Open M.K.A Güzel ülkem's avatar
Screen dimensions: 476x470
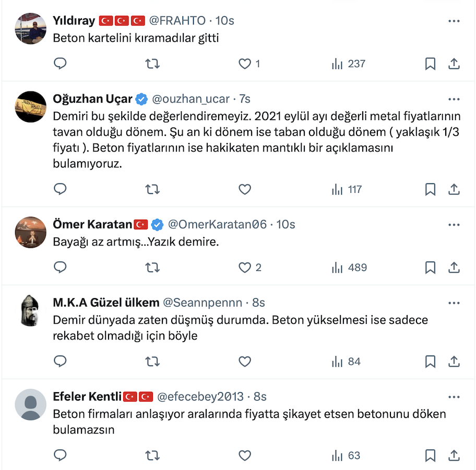point(31,311)
